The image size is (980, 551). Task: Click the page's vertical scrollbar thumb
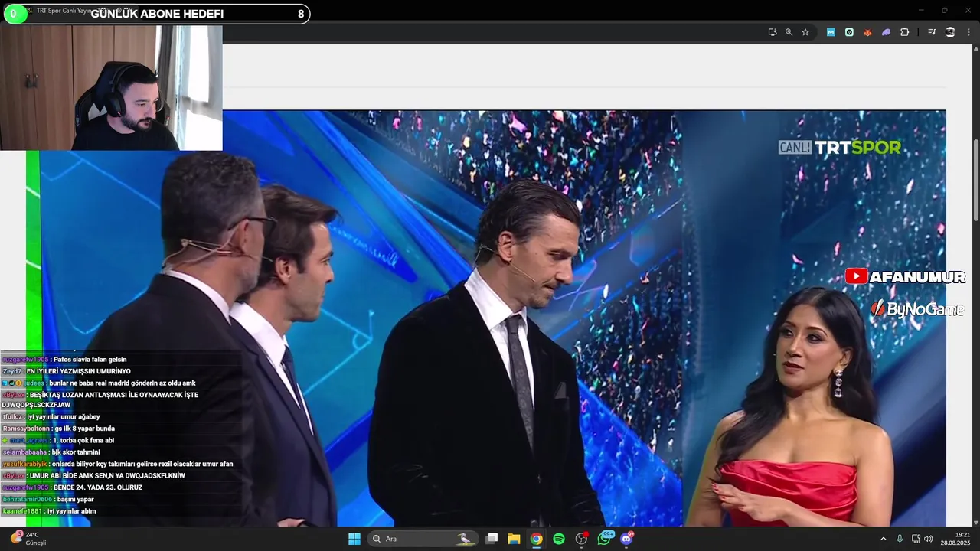976,180
